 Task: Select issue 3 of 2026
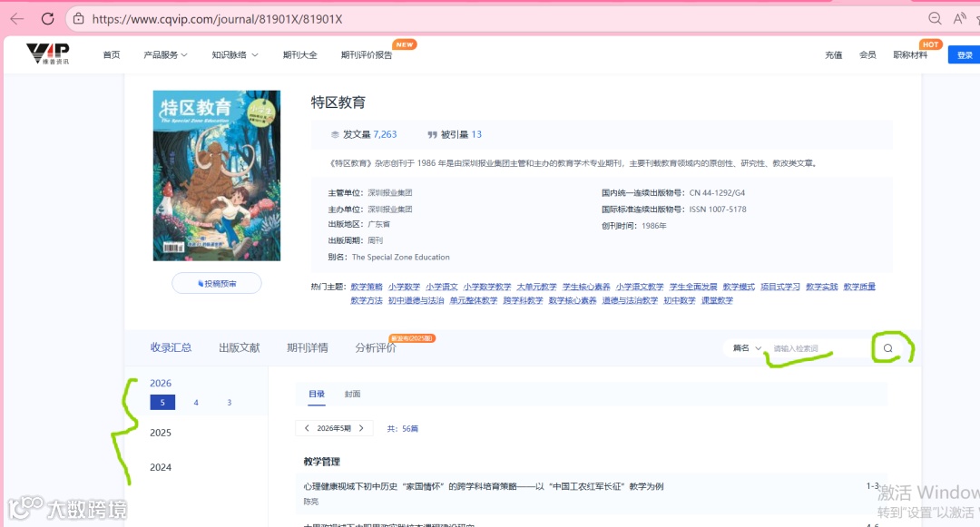(x=230, y=403)
